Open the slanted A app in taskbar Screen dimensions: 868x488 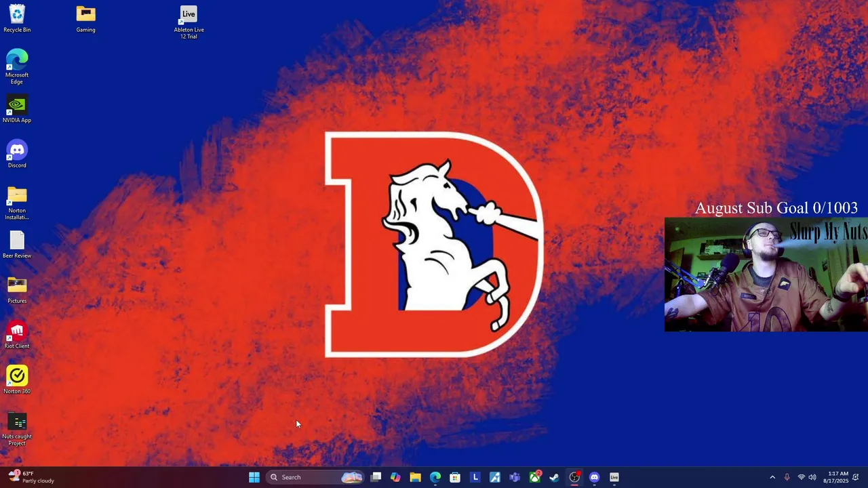pos(495,477)
